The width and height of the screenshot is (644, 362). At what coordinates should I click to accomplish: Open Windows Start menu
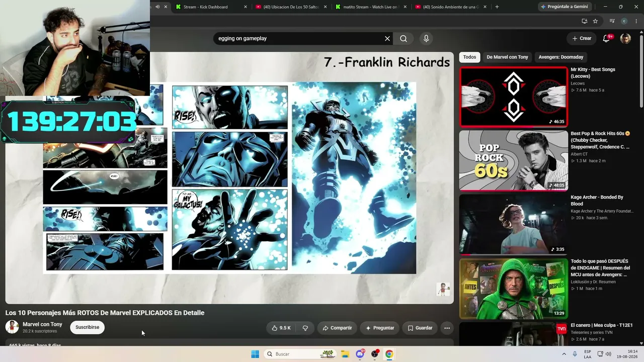coord(255,354)
